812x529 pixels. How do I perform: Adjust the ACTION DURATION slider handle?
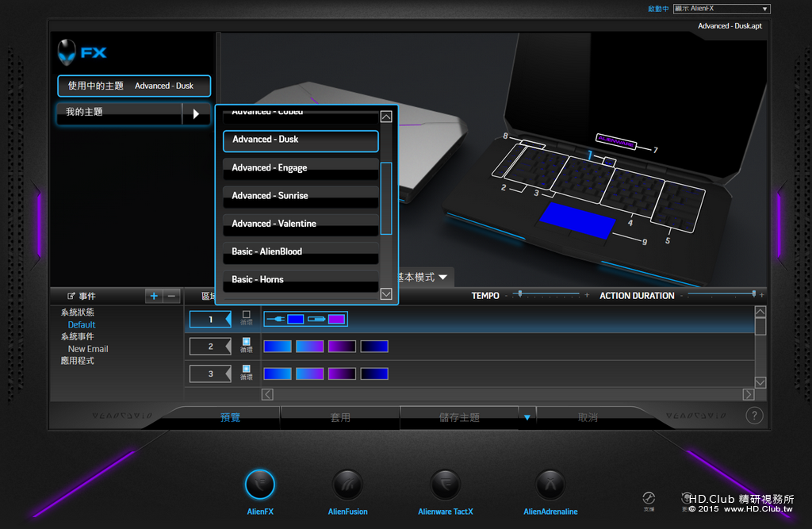point(753,293)
